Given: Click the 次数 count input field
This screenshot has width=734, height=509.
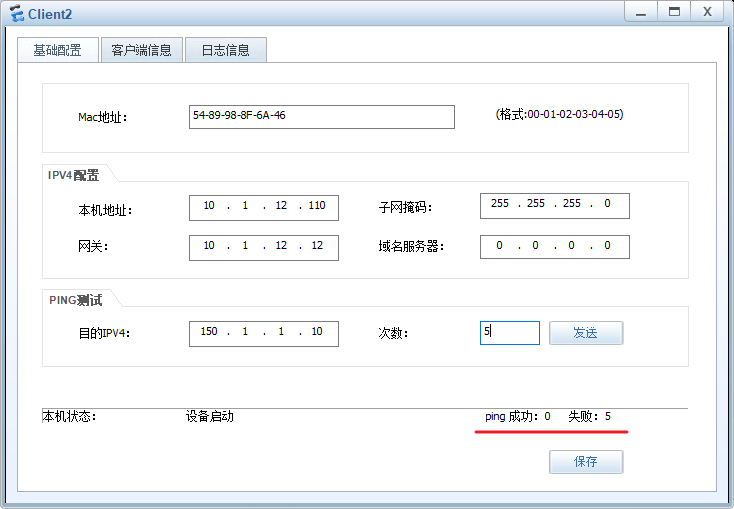Looking at the screenshot, I should [510, 333].
